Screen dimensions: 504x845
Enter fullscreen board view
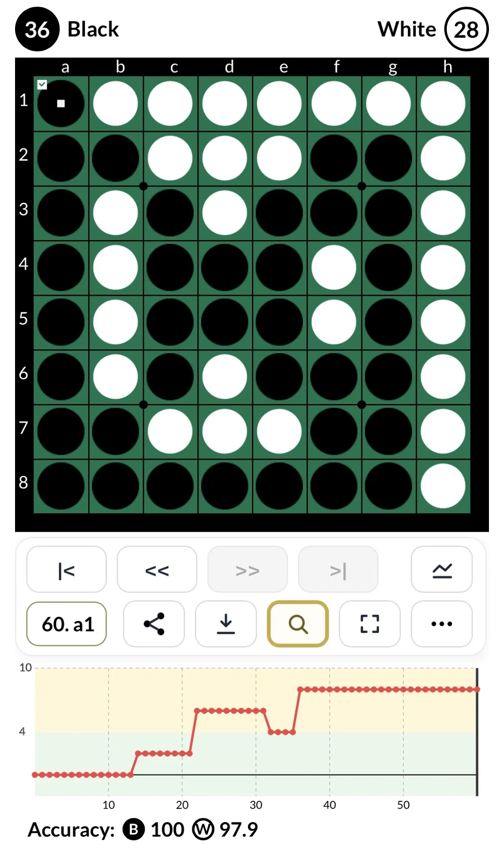[x=369, y=624]
